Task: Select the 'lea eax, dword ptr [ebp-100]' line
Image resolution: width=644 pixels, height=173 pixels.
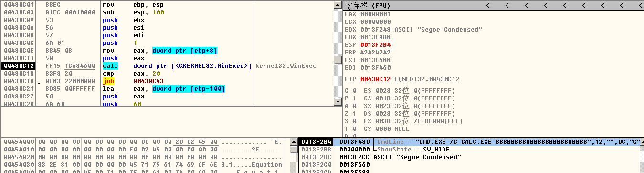Action: (x=164, y=88)
